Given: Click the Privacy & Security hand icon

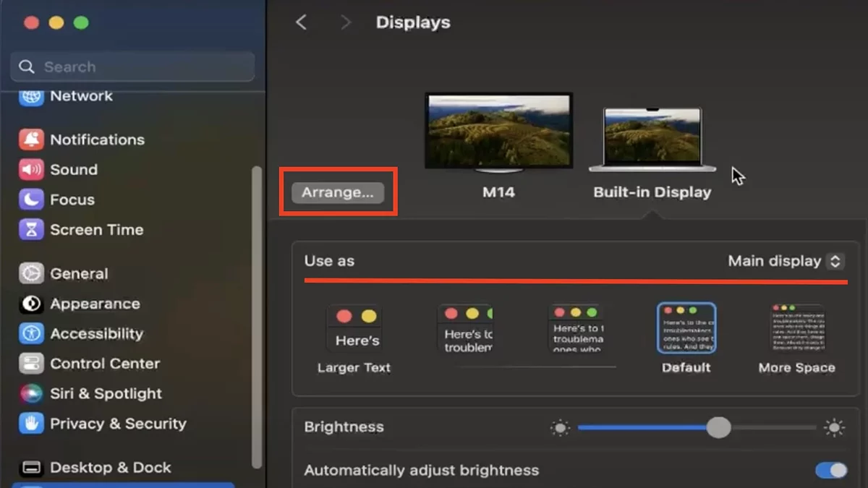Looking at the screenshot, I should point(31,424).
